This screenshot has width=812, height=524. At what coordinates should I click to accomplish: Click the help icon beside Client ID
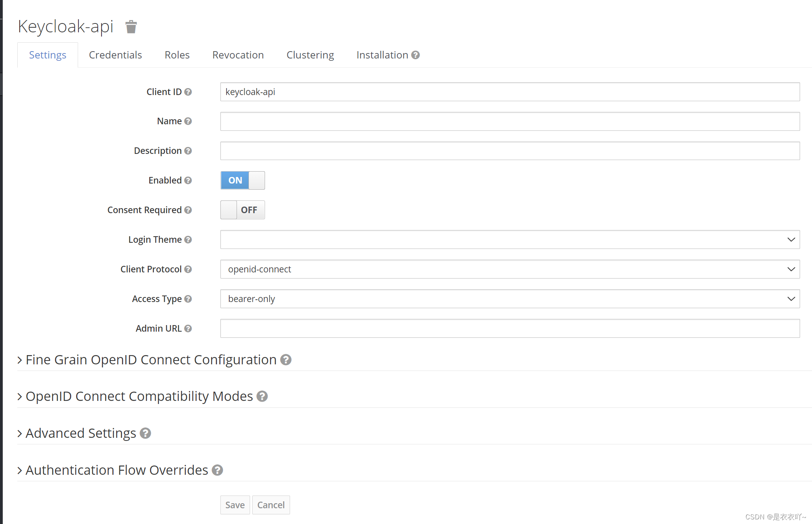(188, 92)
